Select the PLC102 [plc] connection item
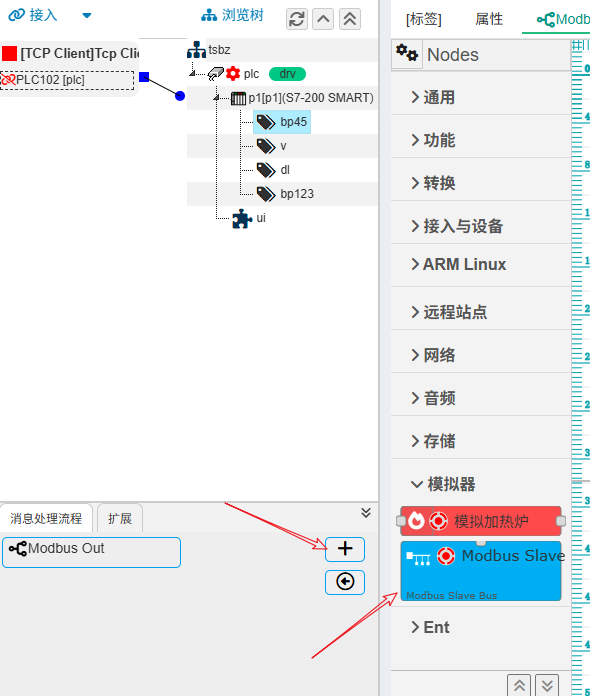590x696 pixels. 67,80
